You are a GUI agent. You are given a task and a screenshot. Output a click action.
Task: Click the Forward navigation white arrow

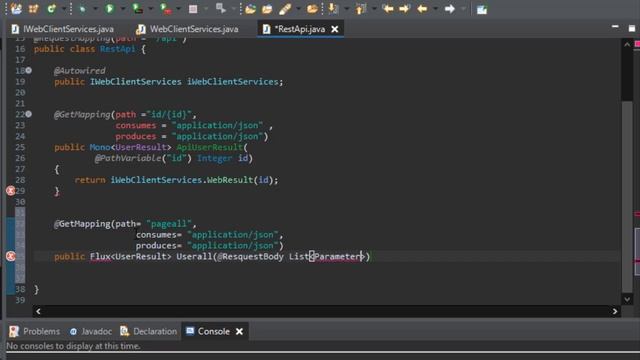(x=449, y=9)
